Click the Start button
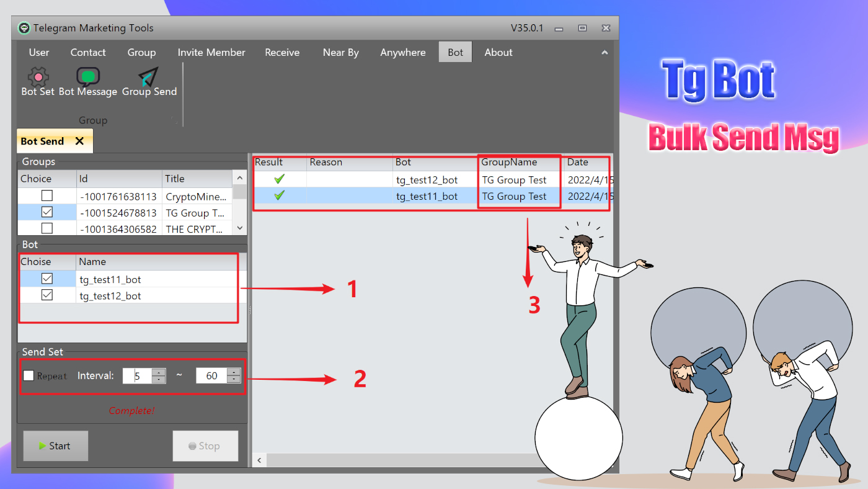 [56, 446]
